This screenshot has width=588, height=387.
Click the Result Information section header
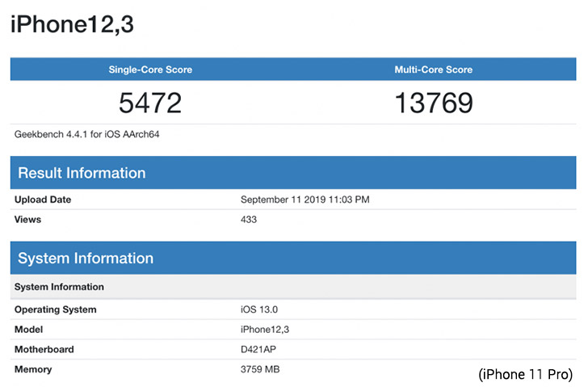(x=293, y=173)
